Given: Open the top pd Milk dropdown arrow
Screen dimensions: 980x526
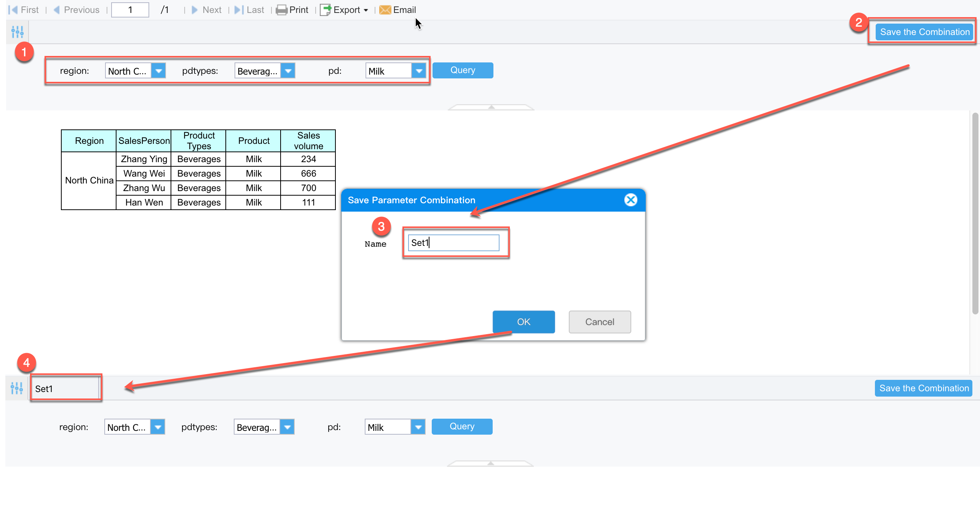Looking at the screenshot, I should (x=419, y=71).
